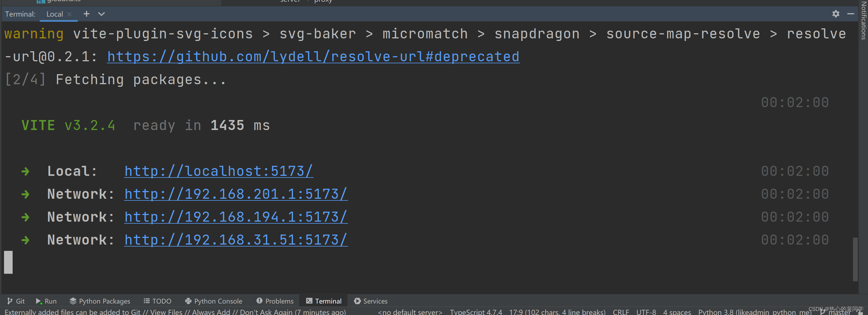Click the 'Terminal:' label
The height and width of the screenshot is (315, 868).
click(x=20, y=14)
